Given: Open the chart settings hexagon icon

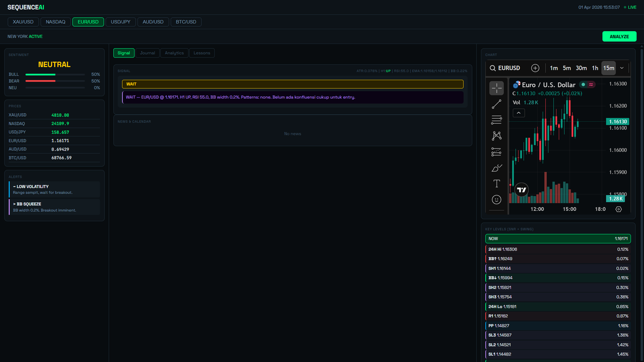Looking at the screenshot, I should tap(619, 209).
